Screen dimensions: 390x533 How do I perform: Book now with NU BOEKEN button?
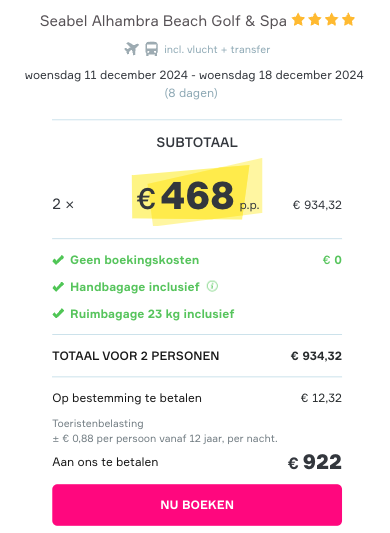[197, 505]
